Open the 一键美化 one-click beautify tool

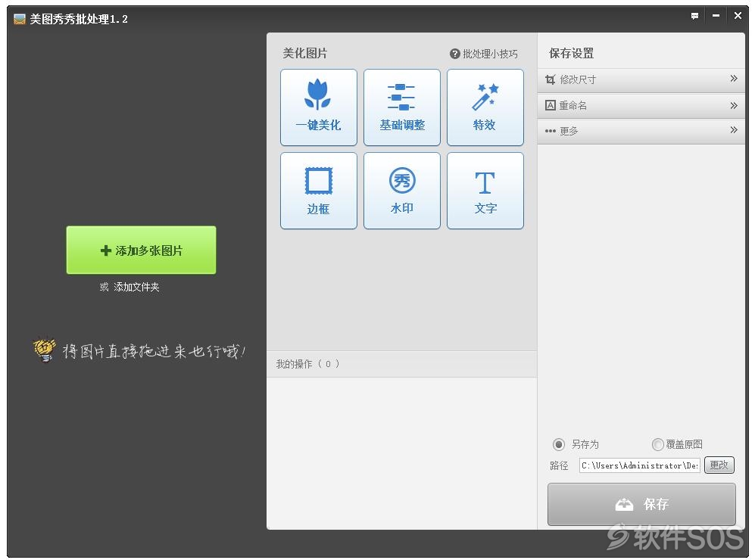point(318,107)
